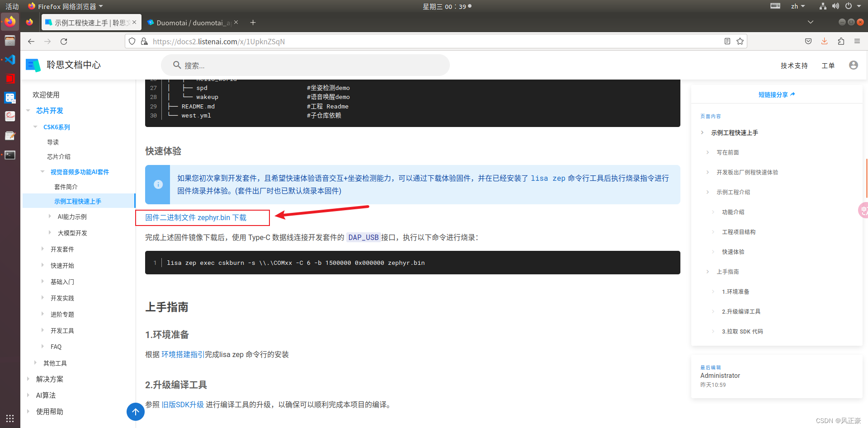Screen dimensions: 868x428
Task: Collapse the 视觉音频多功能AI套件 node
Action: [x=43, y=172]
